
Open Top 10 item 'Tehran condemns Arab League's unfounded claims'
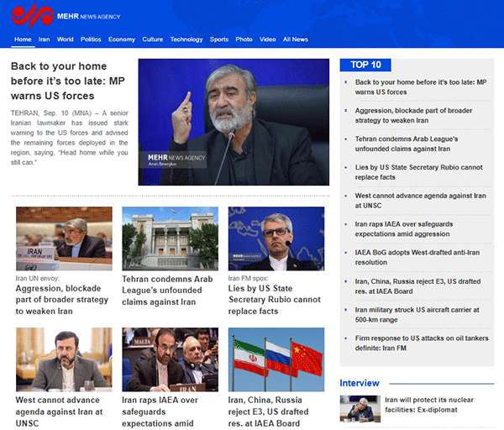tap(407, 144)
